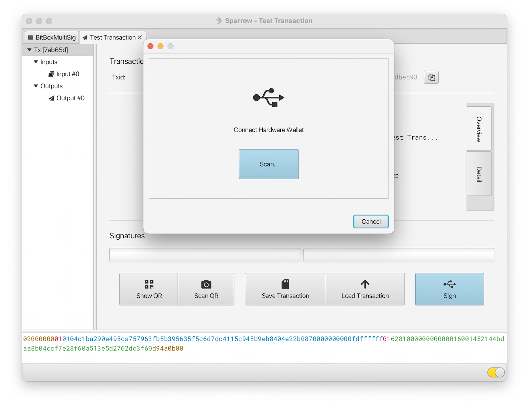This screenshot has height=409, width=532.
Task: Click the Show QR button
Action: pyautogui.click(x=149, y=289)
